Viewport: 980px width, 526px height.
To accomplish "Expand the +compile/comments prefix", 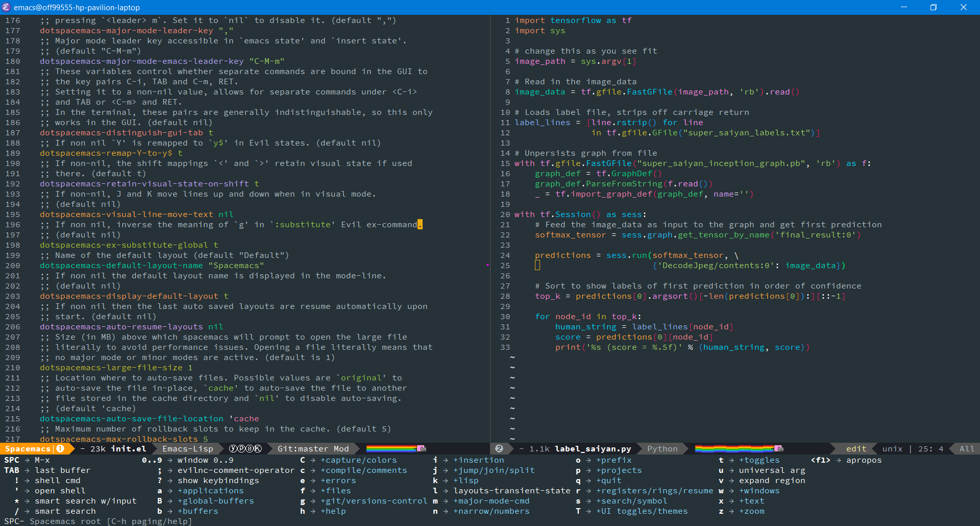I will click(363, 470).
